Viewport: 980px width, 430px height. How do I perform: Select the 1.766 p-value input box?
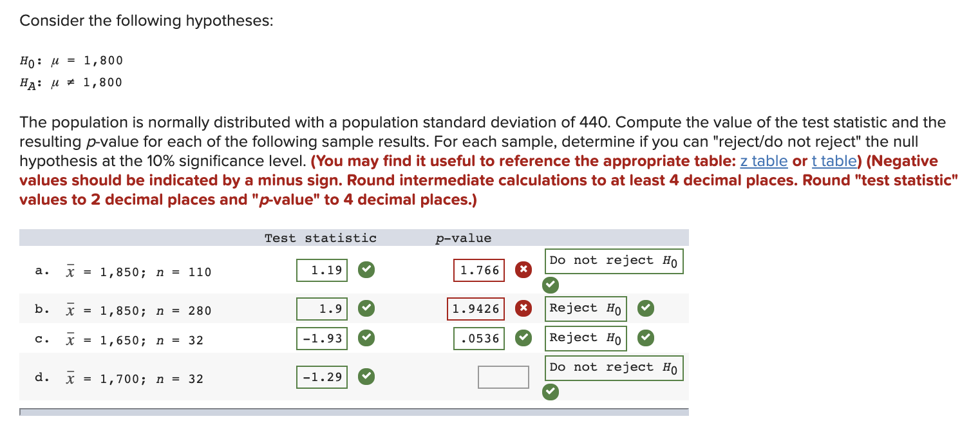479,270
